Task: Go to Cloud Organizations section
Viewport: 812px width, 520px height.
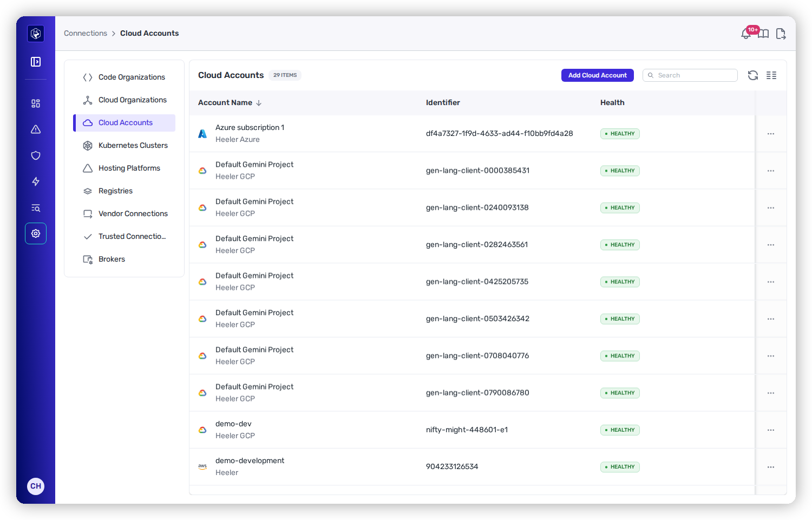Action: point(125,100)
